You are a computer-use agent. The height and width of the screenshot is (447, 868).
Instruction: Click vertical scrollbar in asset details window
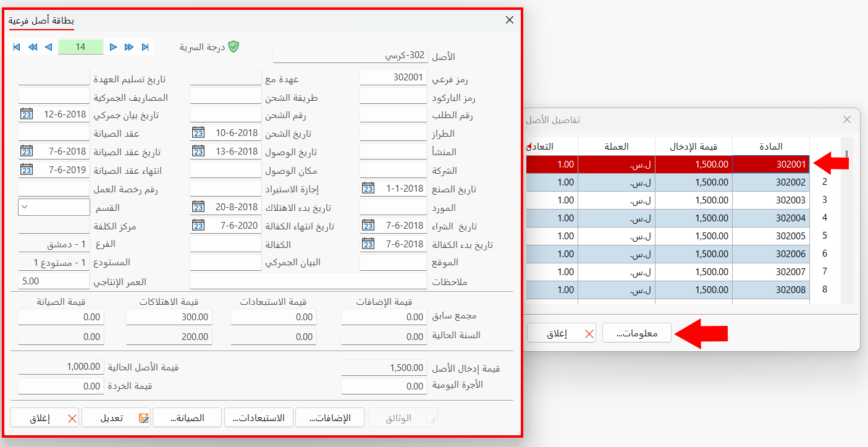tap(847, 221)
